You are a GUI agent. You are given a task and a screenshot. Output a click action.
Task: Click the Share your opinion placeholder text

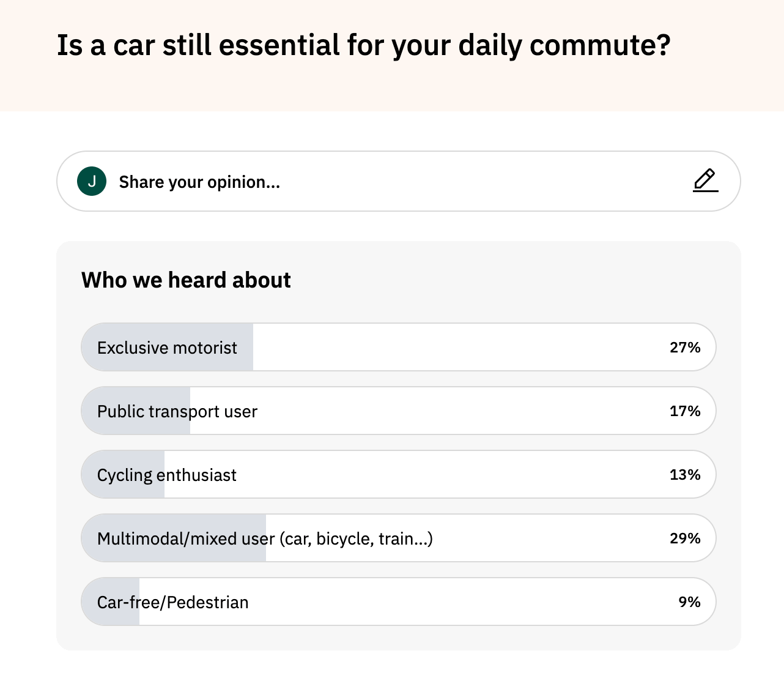pyautogui.click(x=199, y=182)
